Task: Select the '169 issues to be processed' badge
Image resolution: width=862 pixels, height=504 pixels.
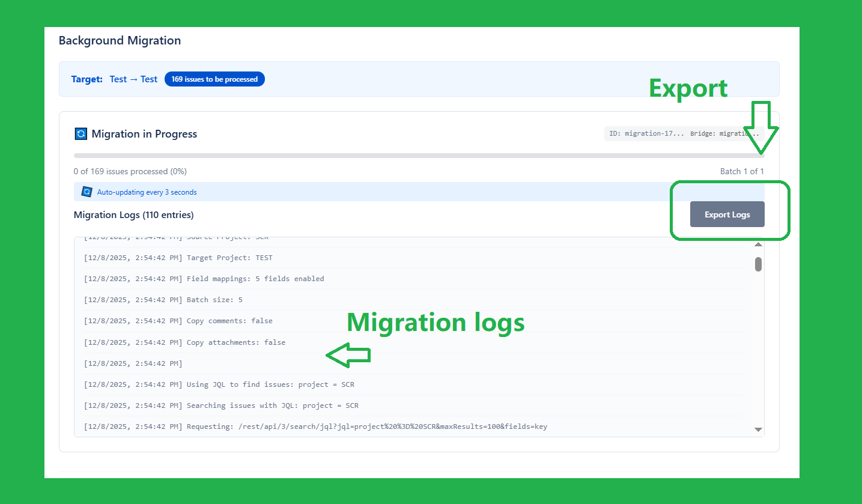Action: (x=214, y=79)
